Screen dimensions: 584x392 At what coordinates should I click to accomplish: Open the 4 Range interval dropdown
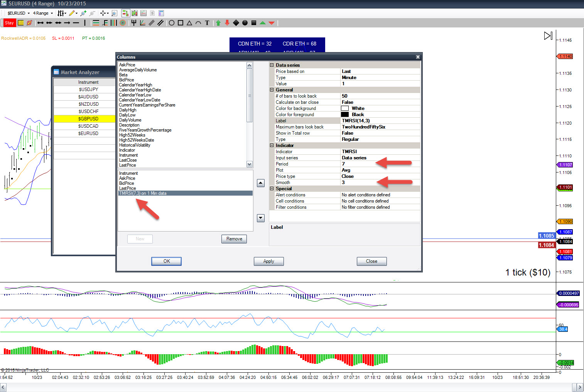[x=43, y=13]
